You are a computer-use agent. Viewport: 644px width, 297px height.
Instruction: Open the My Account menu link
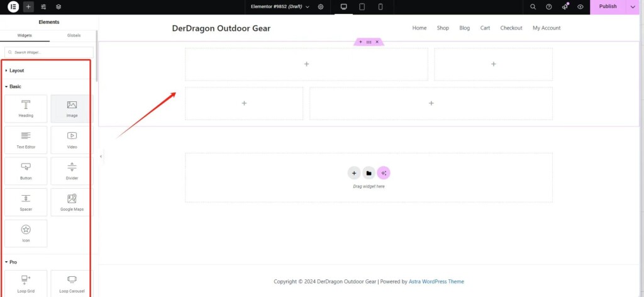coord(547,28)
